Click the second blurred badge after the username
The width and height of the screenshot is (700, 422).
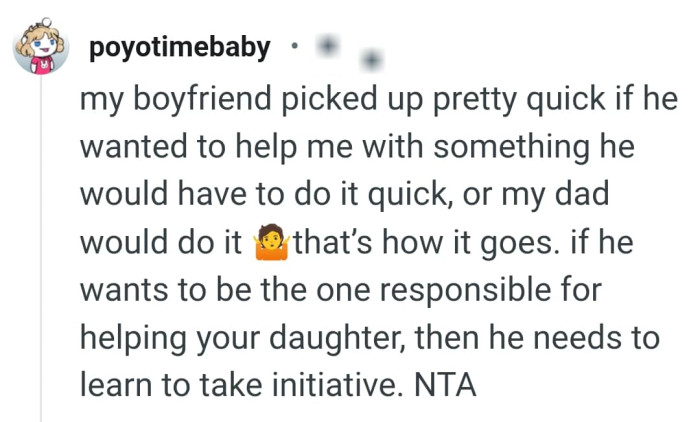coord(372,61)
